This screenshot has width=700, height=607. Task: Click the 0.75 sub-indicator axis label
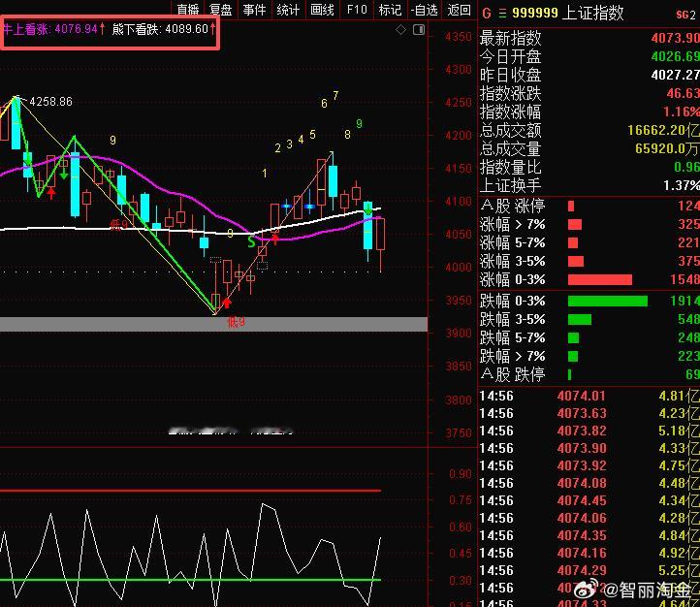(x=461, y=500)
